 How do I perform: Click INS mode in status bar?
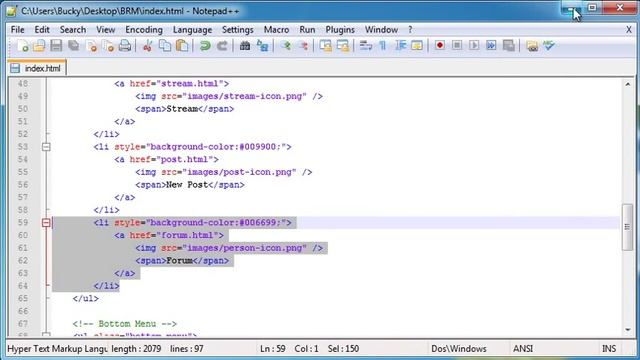(609, 349)
